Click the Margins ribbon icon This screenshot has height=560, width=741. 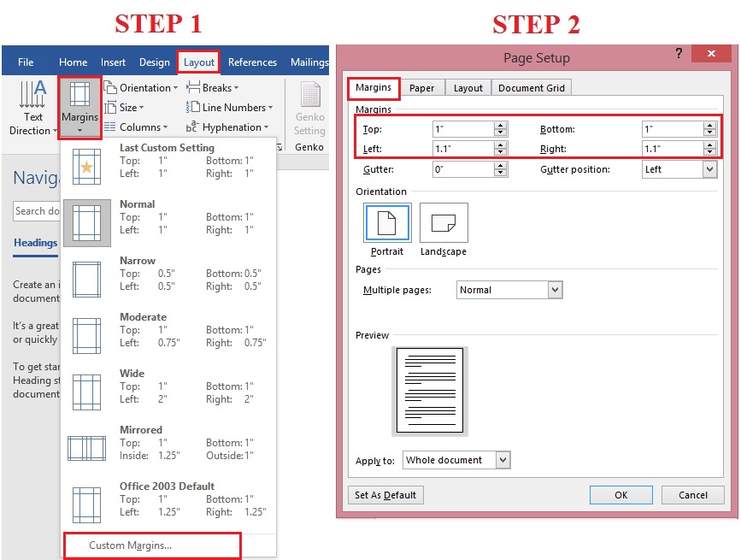tap(79, 106)
